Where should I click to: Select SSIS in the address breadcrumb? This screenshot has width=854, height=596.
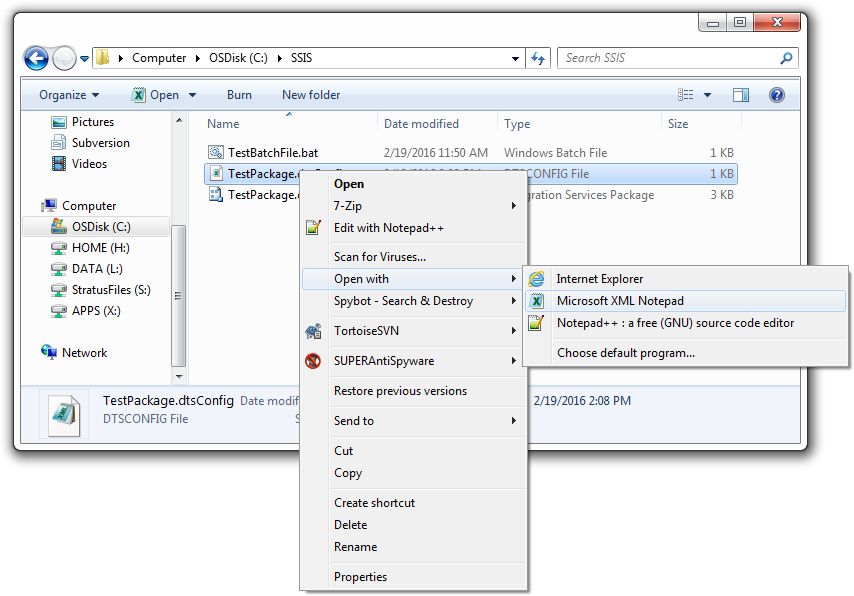pos(301,58)
